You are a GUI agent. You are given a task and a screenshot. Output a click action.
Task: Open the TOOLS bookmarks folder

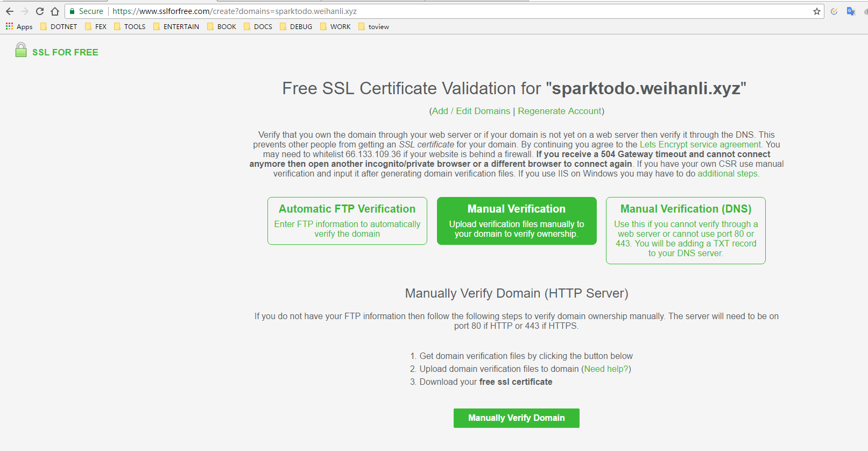(x=130, y=26)
